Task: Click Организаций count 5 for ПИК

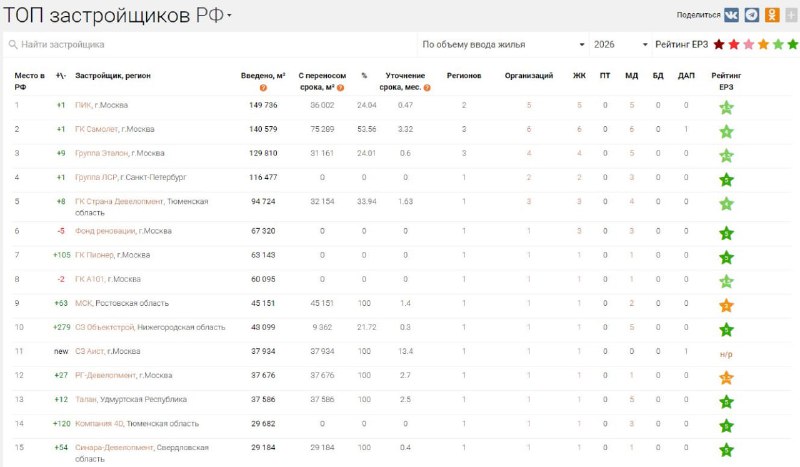Action: click(529, 105)
